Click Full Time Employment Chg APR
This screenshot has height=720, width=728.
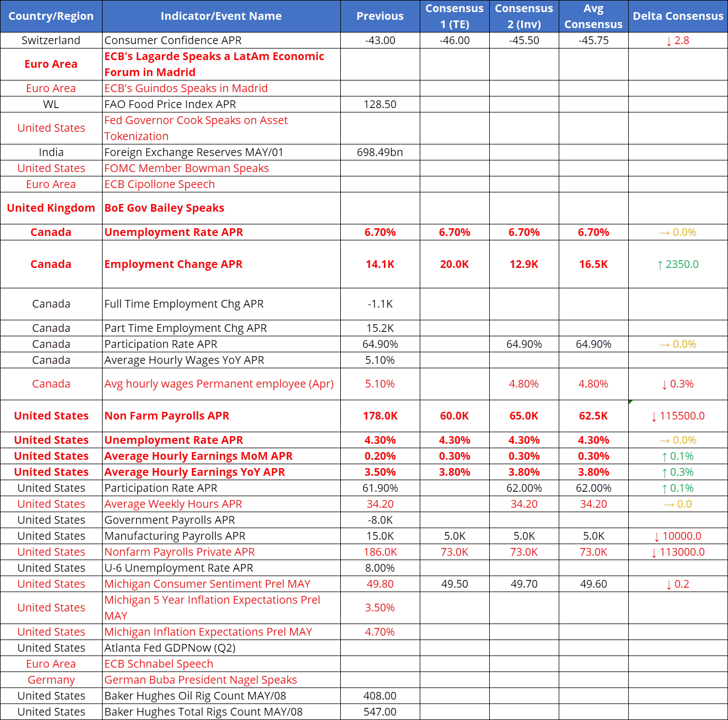pyautogui.click(x=221, y=304)
